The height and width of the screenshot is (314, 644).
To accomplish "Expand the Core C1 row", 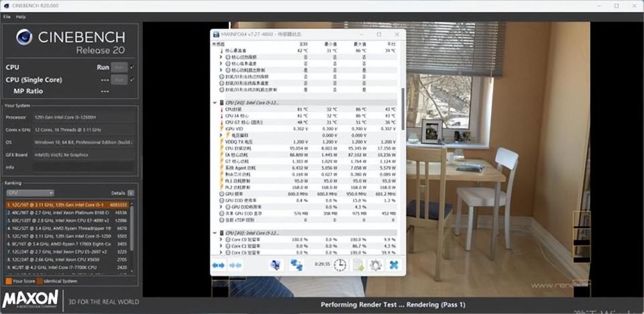I will click(221, 246).
